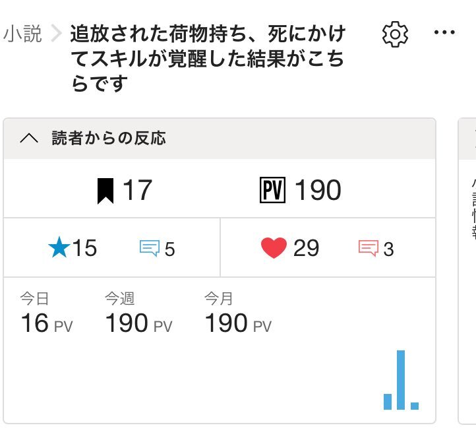The height and width of the screenshot is (448, 476).
Task: Click the tallest blue PV chart bar
Action: point(401,380)
